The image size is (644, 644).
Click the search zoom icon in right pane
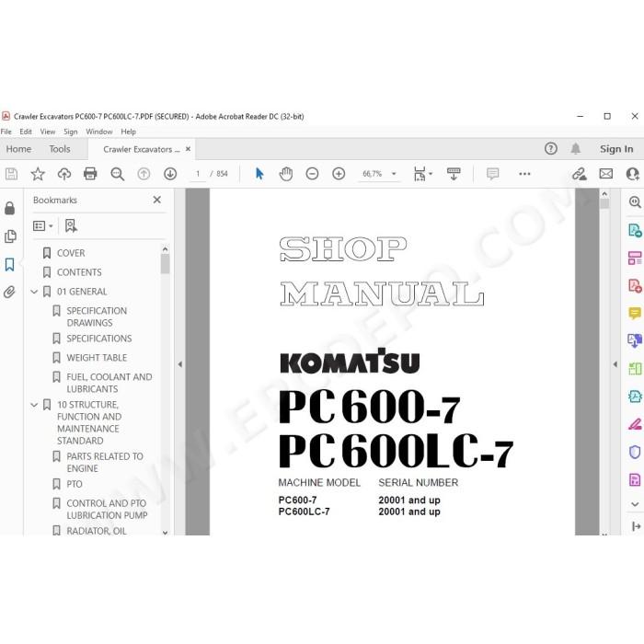point(635,201)
